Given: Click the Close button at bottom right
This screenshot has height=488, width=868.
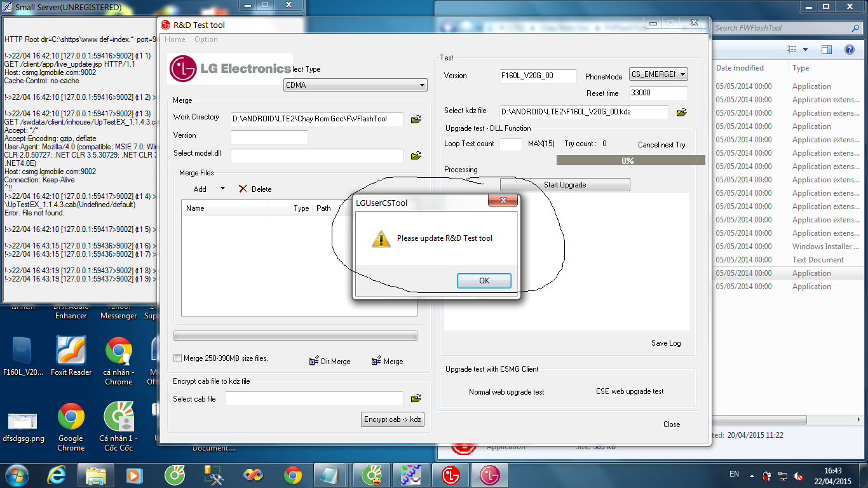Looking at the screenshot, I should (672, 424).
